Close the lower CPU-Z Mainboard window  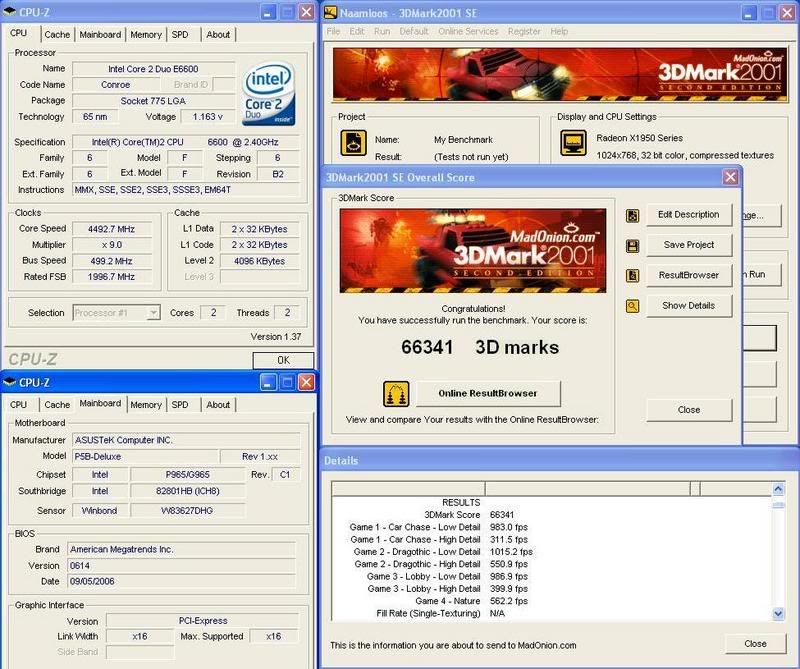click(306, 382)
